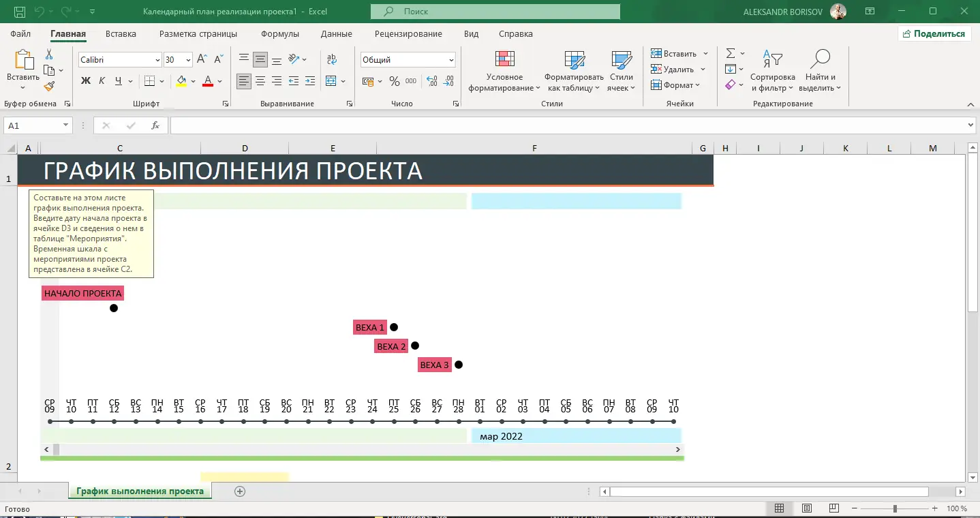Toggle Middle Align vertical alignment
The height and width of the screenshot is (518, 980).
(x=260, y=59)
